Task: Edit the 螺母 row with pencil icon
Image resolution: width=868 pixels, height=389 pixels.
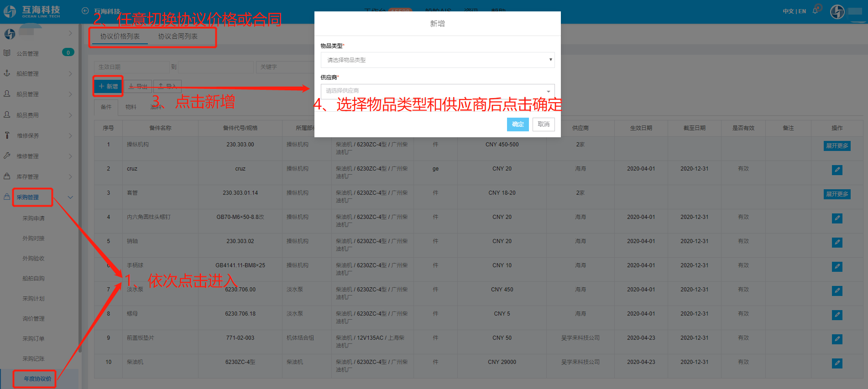Action: click(837, 315)
